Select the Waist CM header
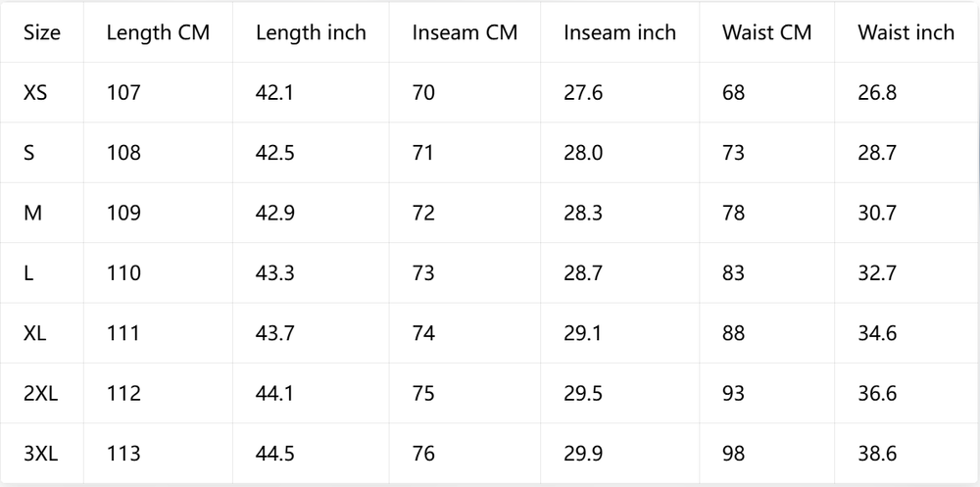This screenshot has width=980, height=487. [x=767, y=32]
